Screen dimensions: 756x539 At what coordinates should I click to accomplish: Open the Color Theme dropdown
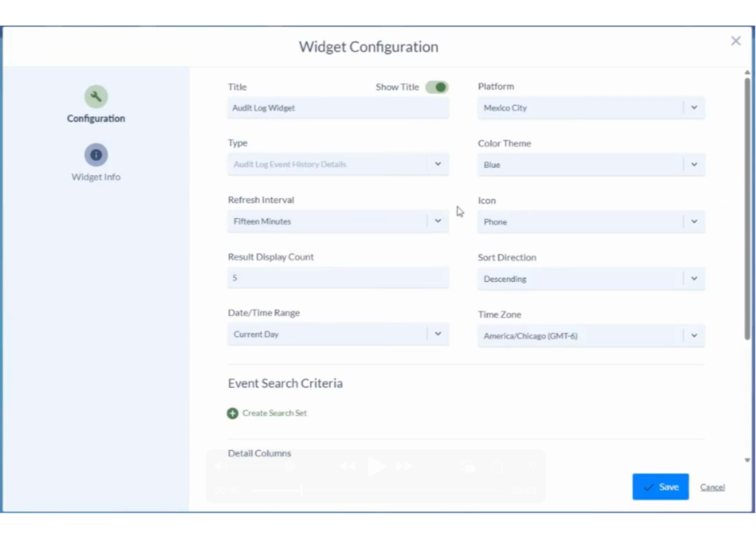point(694,165)
